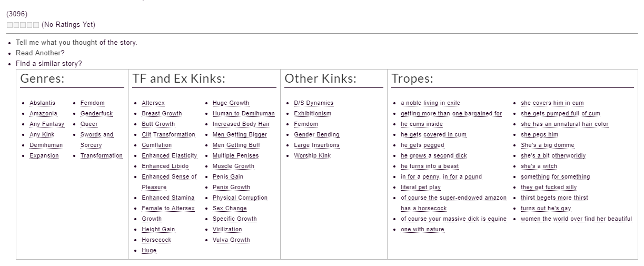Open 'Find a similar story?' link
The height and width of the screenshot is (266, 644).
pos(49,64)
